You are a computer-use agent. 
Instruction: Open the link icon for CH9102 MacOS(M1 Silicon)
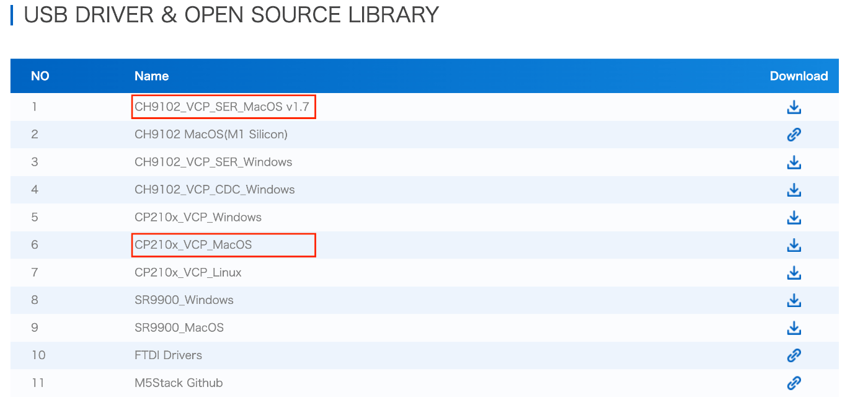[794, 135]
